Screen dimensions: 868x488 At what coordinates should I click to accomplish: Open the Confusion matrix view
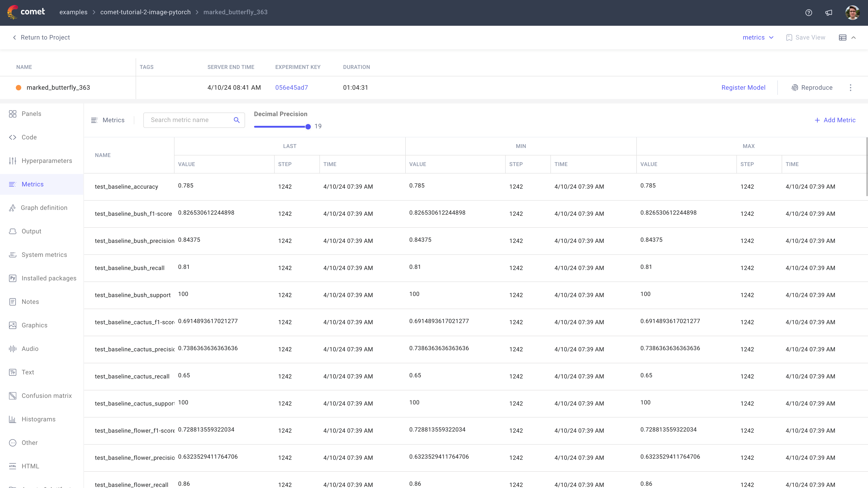click(46, 395)
